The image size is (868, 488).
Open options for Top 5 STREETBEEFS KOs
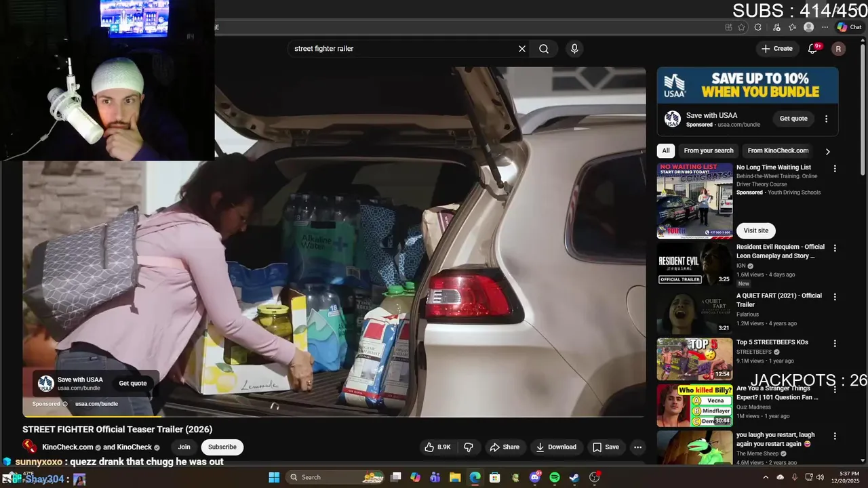click(835, 344)
